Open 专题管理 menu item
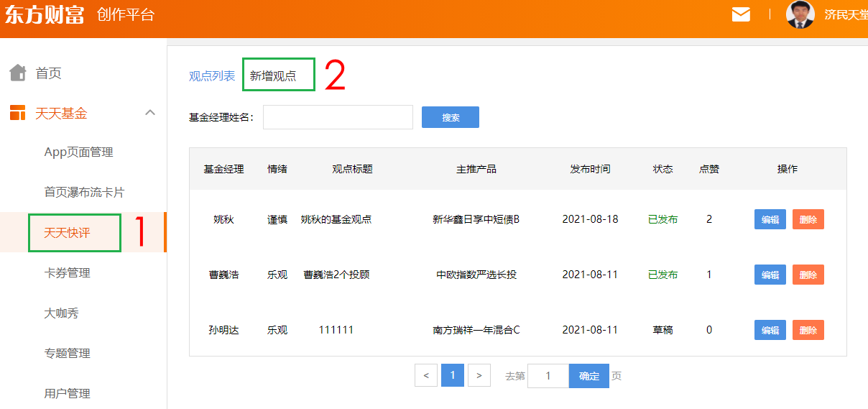 (x=67, y=354)
